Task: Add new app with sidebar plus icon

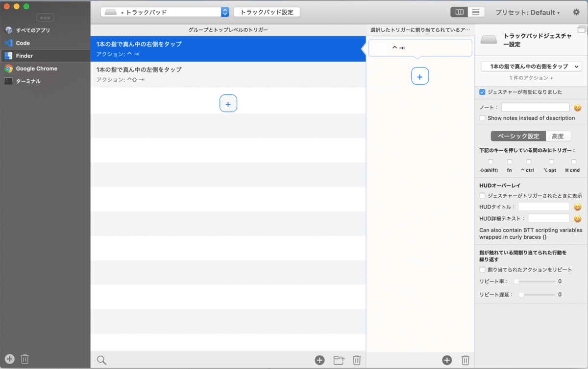Action: 10,359
